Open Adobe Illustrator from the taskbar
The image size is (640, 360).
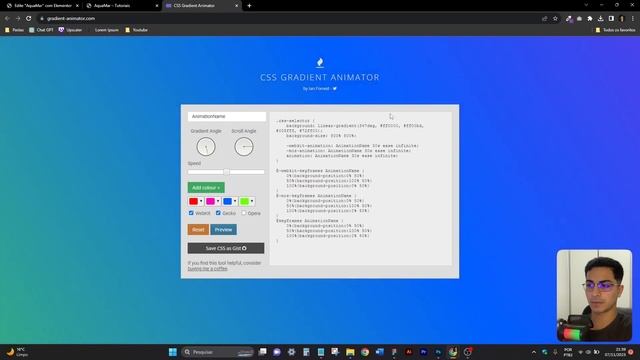tap(409, 352)
